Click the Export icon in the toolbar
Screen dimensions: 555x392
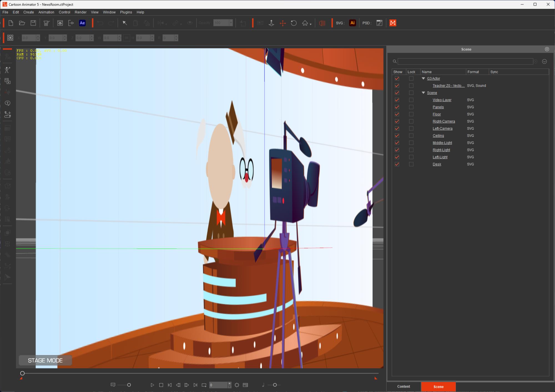pyautogui.click(x=71, y=23)
